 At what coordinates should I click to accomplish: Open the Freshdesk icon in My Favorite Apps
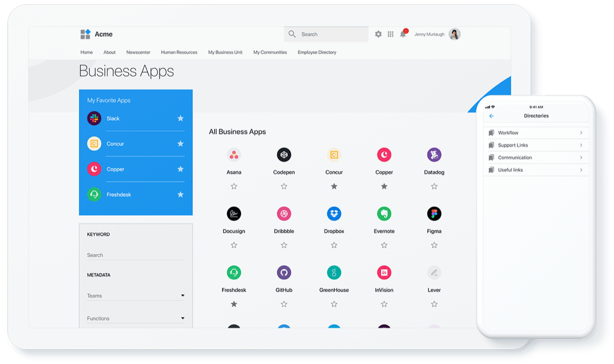[94, 194]
